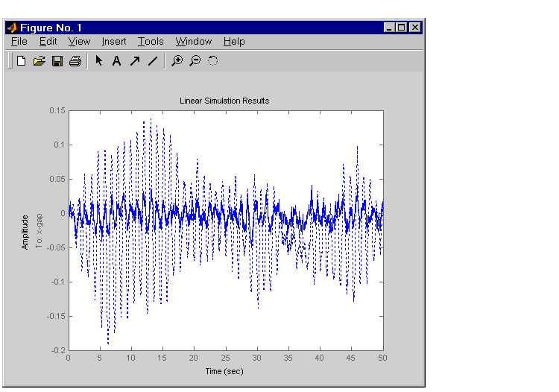The image size is (559, 392).
Task: Open a file with the folder icon
Action: coord(40,61)
